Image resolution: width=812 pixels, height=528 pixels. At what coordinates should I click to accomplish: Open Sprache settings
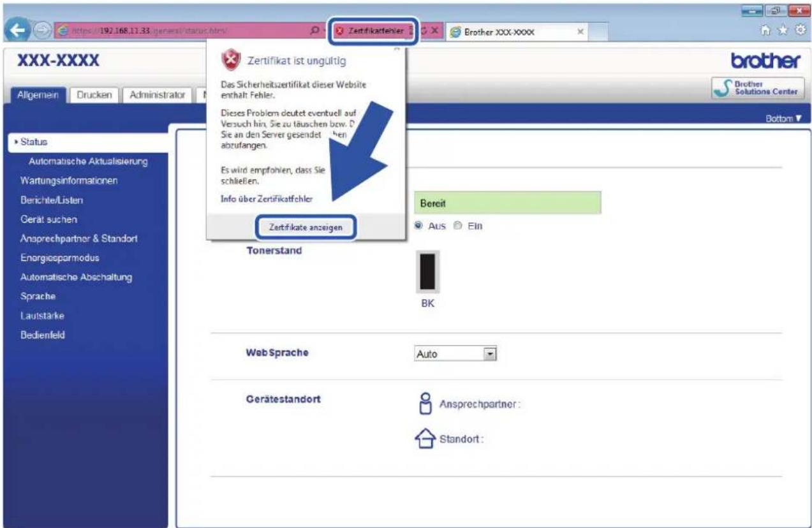pos(38,297)
